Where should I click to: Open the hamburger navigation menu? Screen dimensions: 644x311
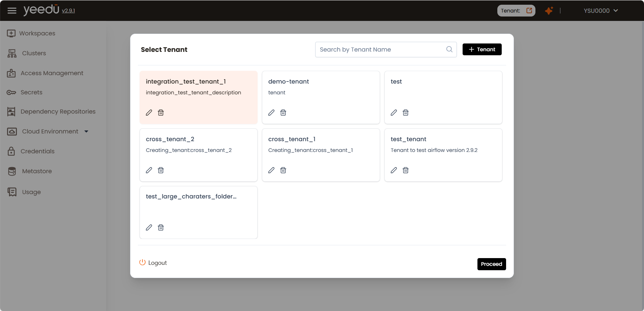tap(12, 10)
